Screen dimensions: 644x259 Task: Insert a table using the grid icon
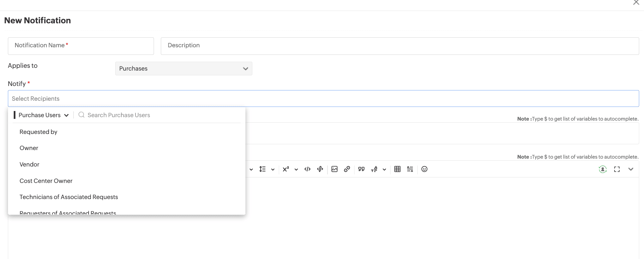click(397, 169)
